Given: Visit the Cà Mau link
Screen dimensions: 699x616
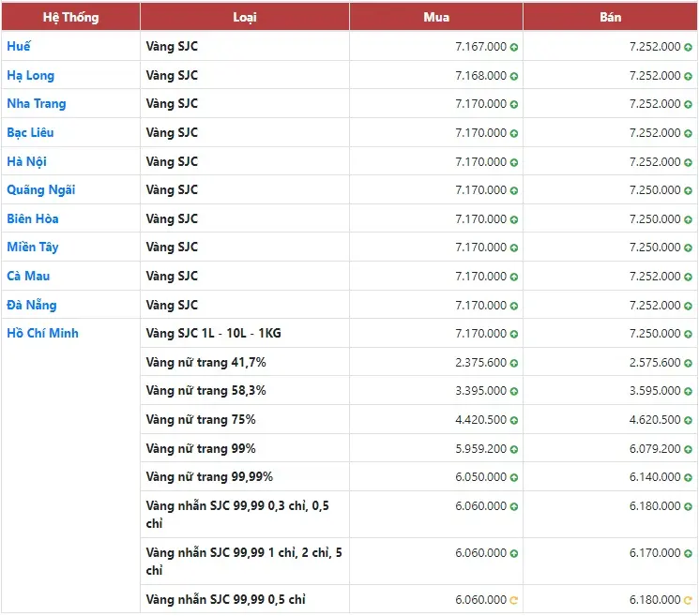Looking at the screenshot, I should [28, 276].
